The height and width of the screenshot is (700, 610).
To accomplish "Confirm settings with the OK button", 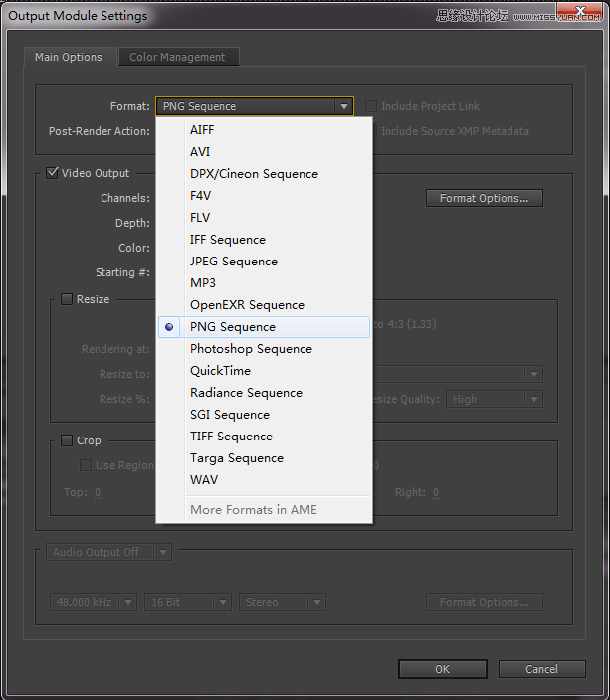I will pos(442,669).
